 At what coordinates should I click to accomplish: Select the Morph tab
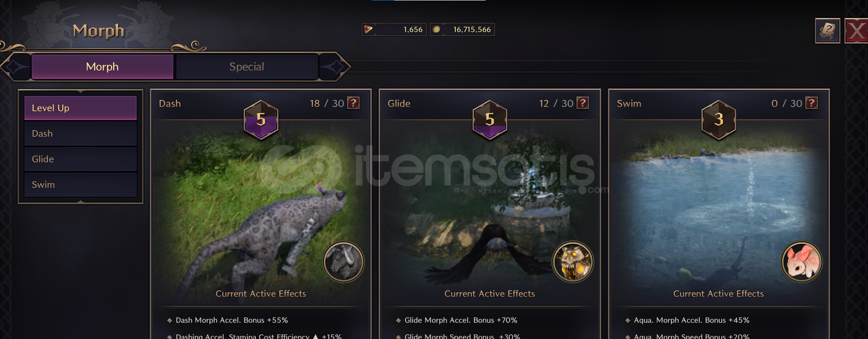coord(102,67)
